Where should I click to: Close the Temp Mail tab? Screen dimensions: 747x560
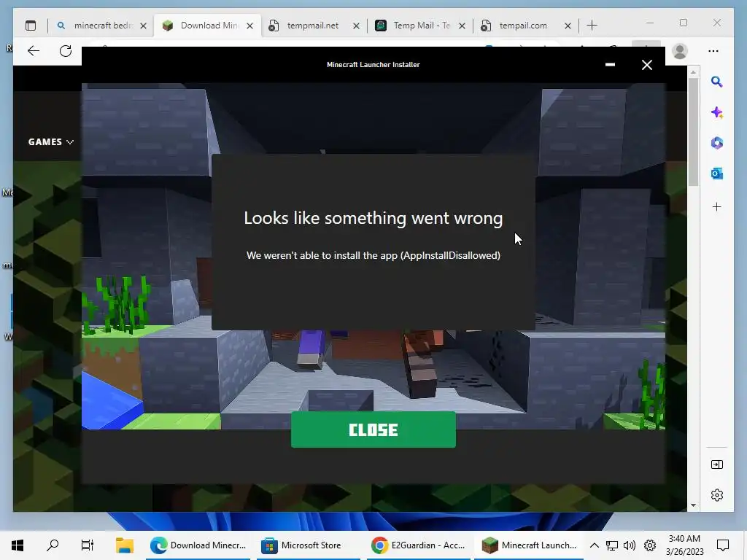[x=462, y=26]
